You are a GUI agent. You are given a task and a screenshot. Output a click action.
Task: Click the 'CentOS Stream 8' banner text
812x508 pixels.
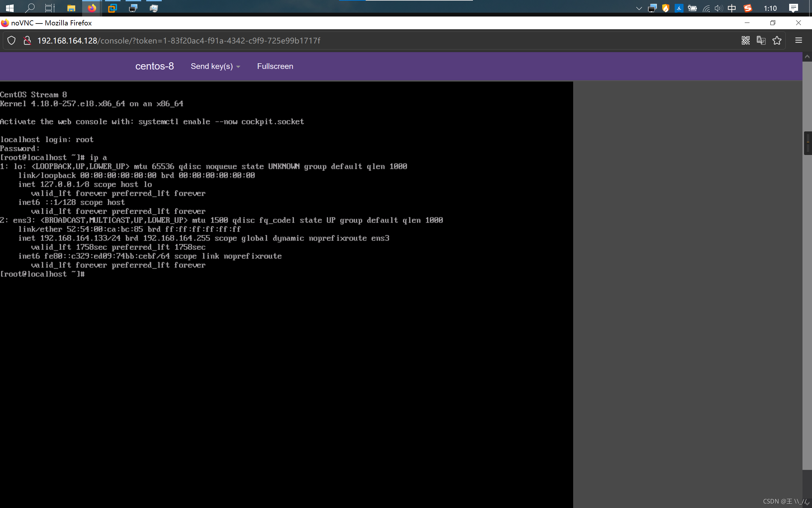point(34,95)
